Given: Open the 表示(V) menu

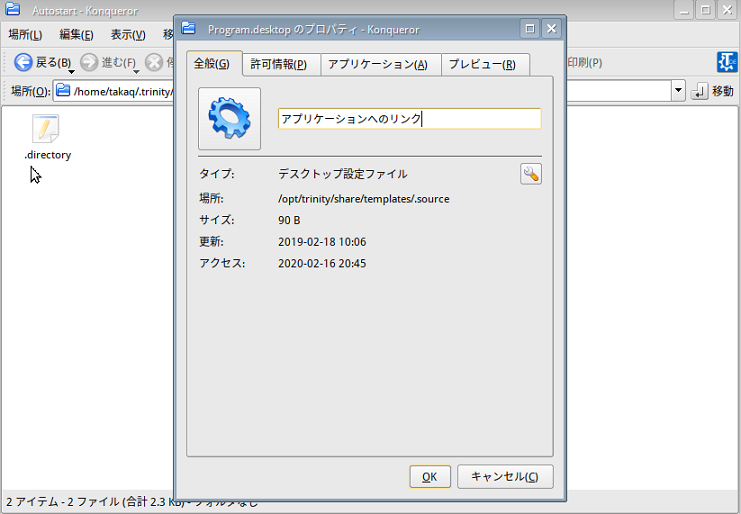Looking at the screenshot, I should click(x=128, y=34).
